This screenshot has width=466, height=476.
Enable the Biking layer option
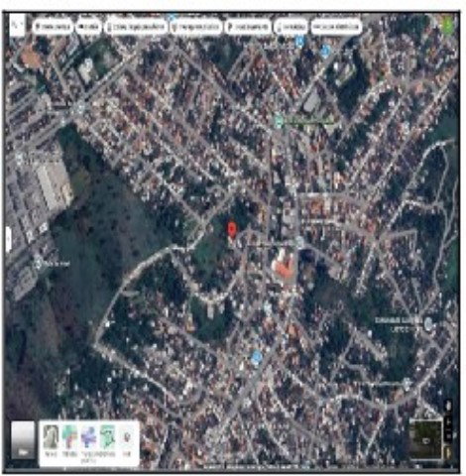point(107,441)
